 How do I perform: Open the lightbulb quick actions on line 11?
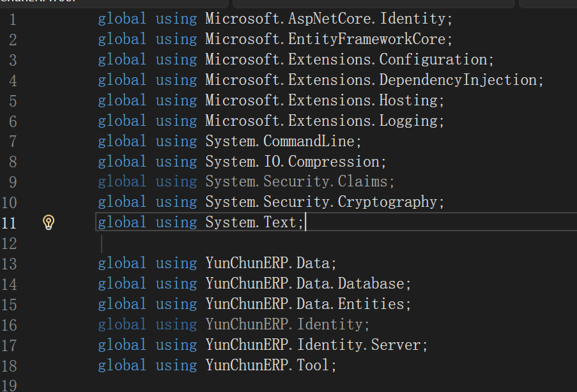click(49, 222)
